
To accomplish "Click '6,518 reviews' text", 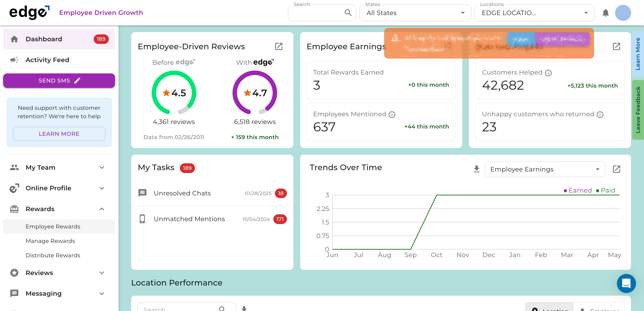I will (255, 122).
